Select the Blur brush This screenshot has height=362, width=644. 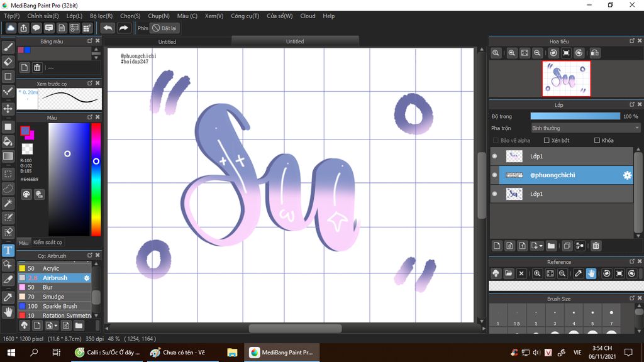[x=54, y=287]
